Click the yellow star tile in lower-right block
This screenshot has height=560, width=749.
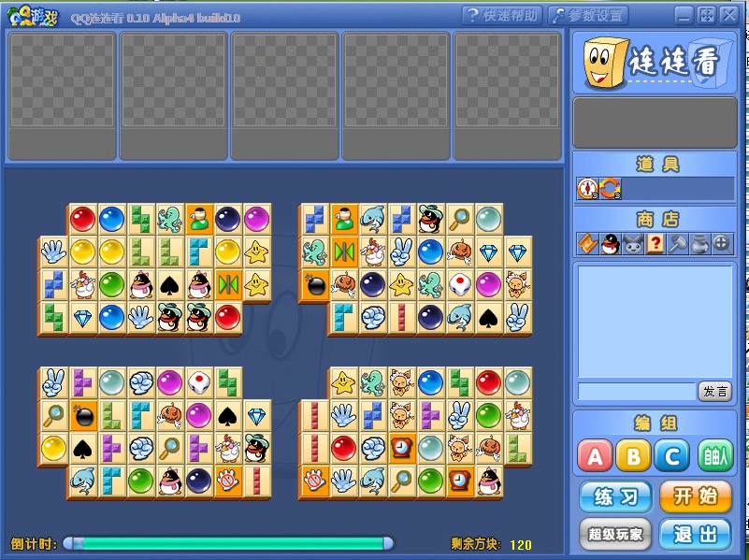coord(344,383)
